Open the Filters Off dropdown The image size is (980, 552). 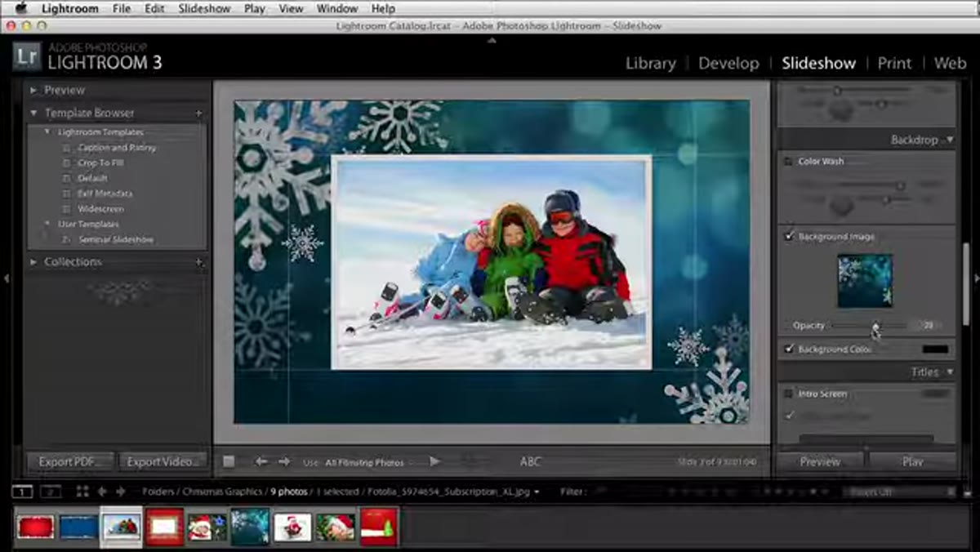click(x=900, y=492)
